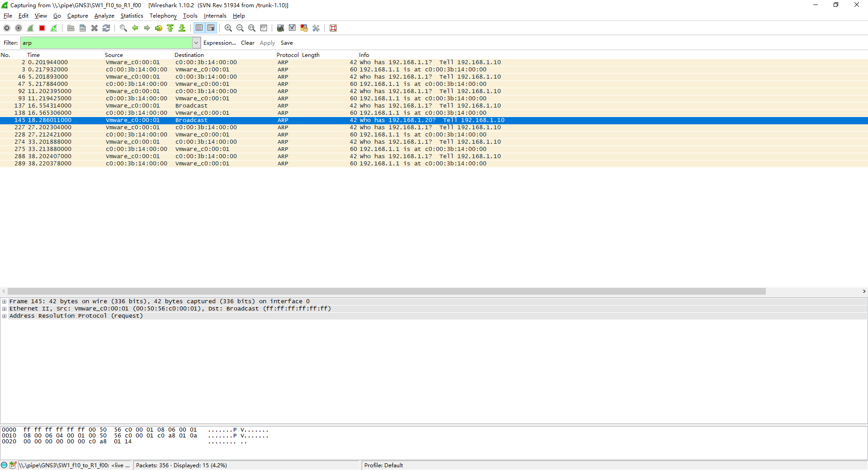Apply the display filter

[x=267, y=43]
